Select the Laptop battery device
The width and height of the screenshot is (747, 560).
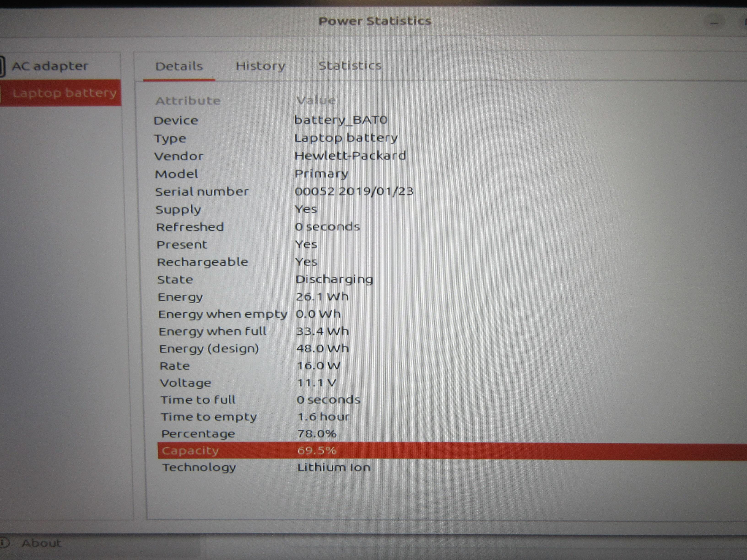coord(60,92)
